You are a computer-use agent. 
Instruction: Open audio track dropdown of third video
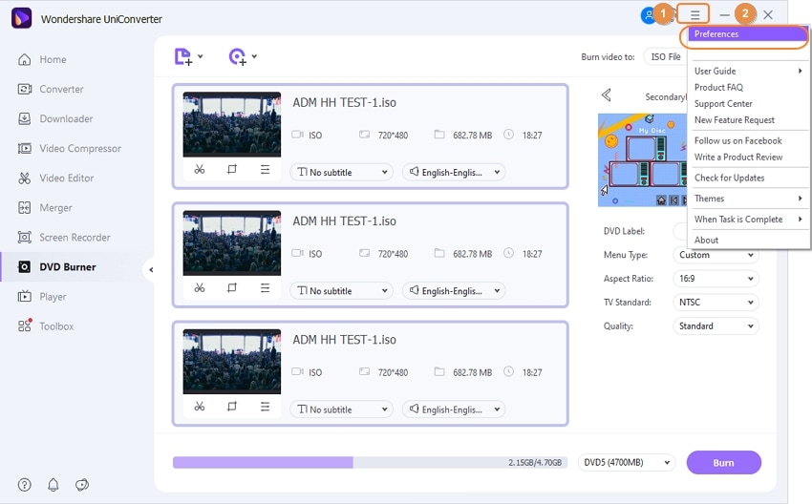454,409
